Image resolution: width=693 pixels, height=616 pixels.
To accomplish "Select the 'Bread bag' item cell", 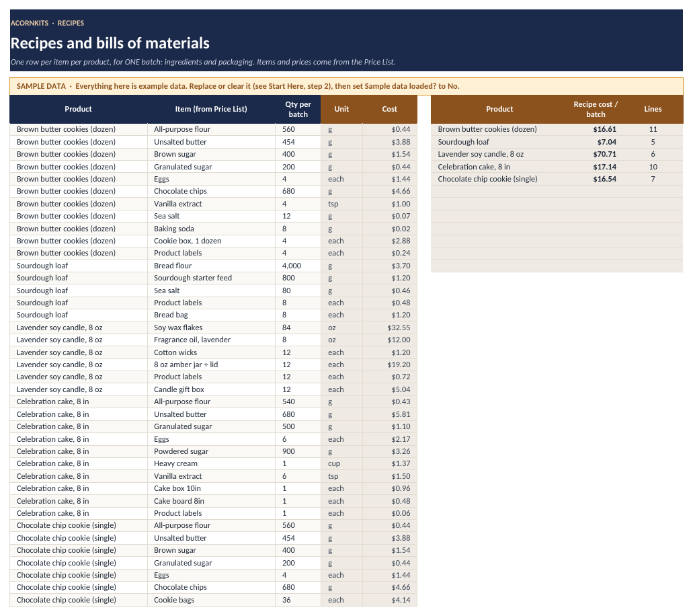I will click(x=211, y=315).
